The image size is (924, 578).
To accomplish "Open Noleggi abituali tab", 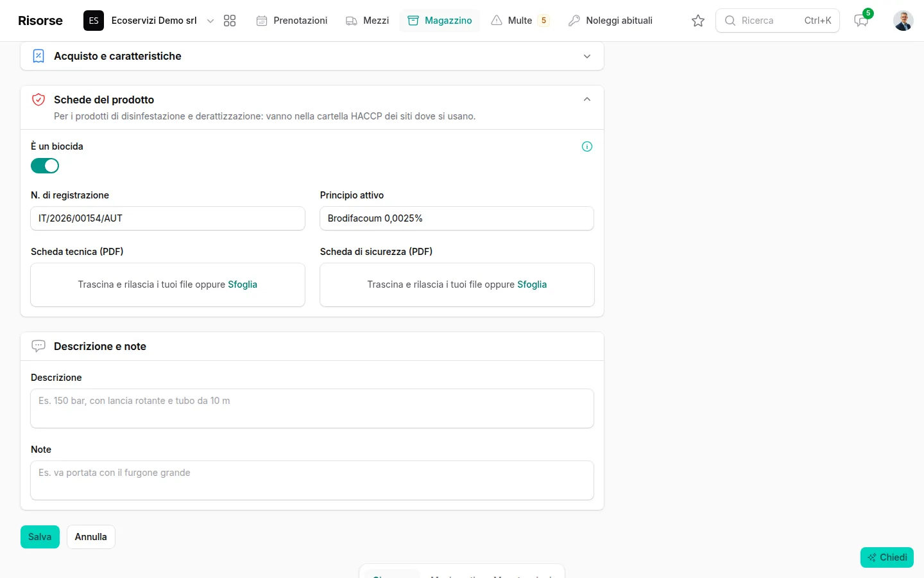I will [x=610, y=21].
